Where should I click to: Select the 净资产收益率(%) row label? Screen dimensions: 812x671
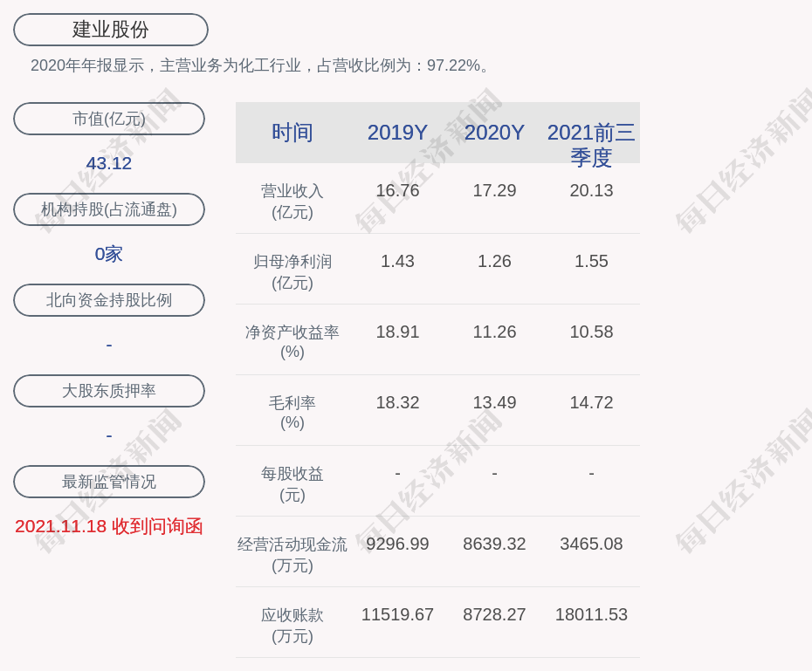pos(292,342)
